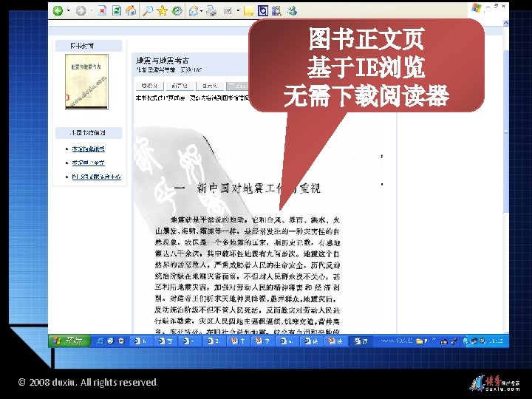Click the Mail envelope toolbar icon
The height and width of the screenshot is (399, 532).
pos(194,11)
